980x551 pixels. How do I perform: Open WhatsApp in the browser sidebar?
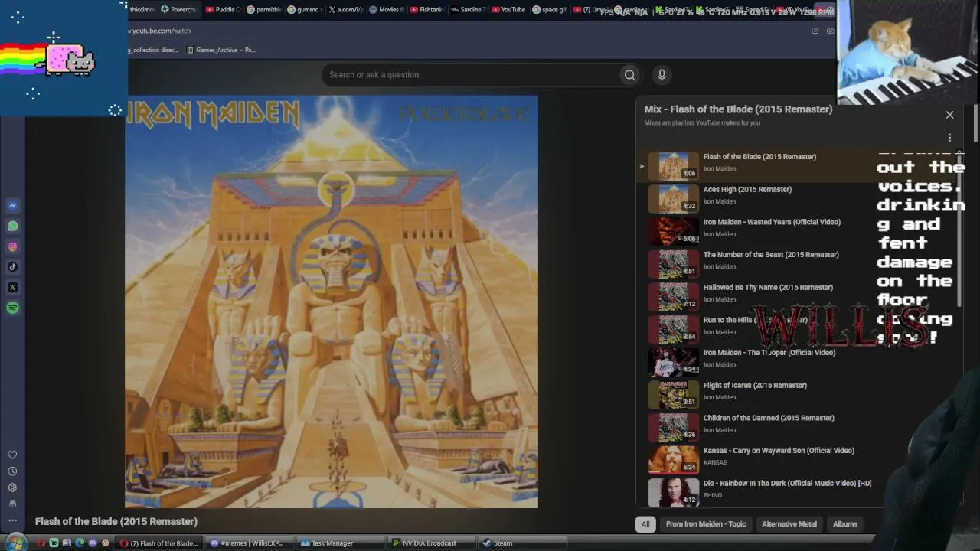(13, 227)
